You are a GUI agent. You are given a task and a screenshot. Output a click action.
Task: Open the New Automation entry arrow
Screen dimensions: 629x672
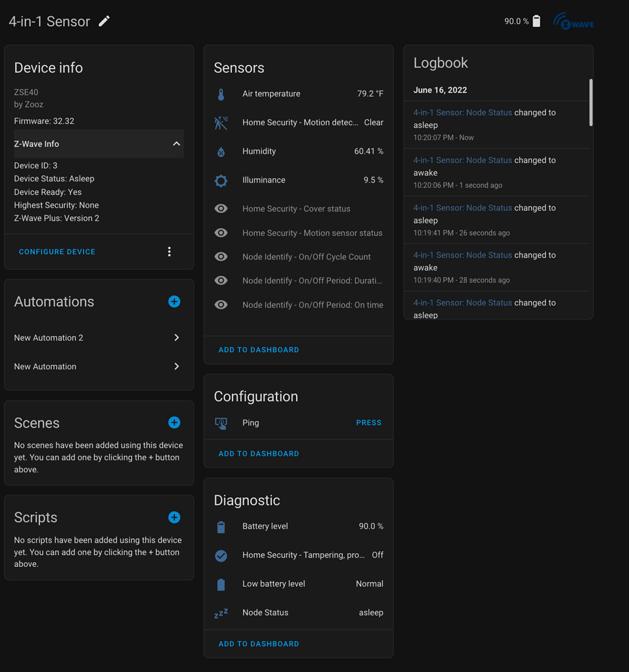pos(177,367)
